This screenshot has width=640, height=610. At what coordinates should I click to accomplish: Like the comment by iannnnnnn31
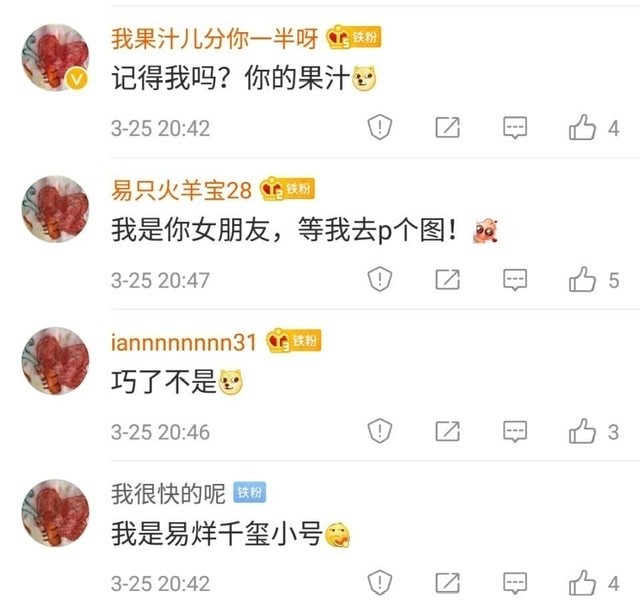582,431
